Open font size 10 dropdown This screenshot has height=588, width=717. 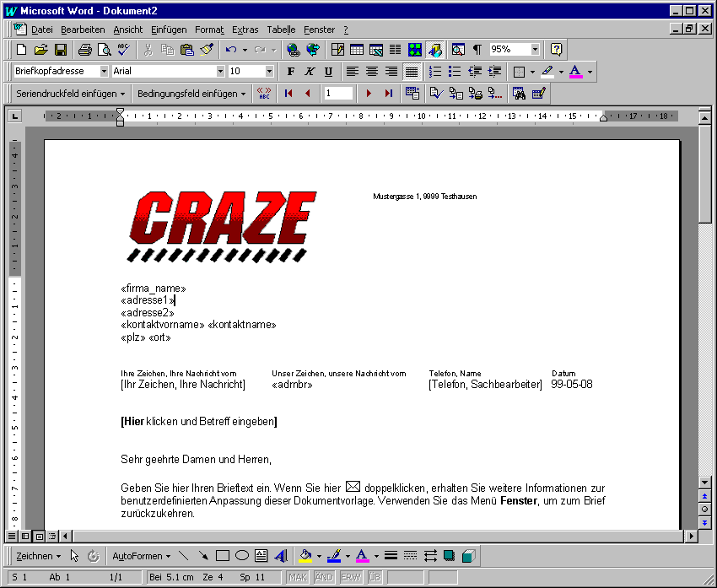[x=269, y=72]
